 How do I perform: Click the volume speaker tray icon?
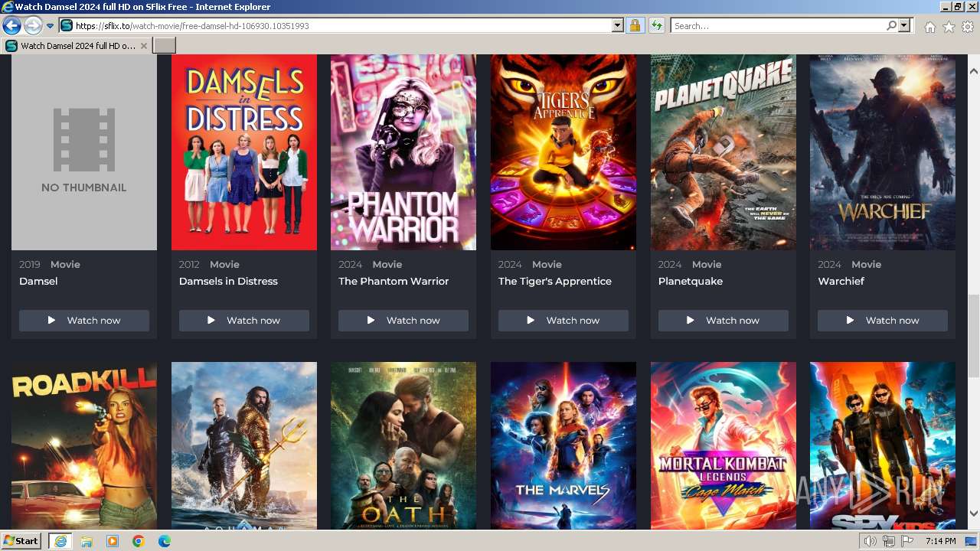[871, 541]
